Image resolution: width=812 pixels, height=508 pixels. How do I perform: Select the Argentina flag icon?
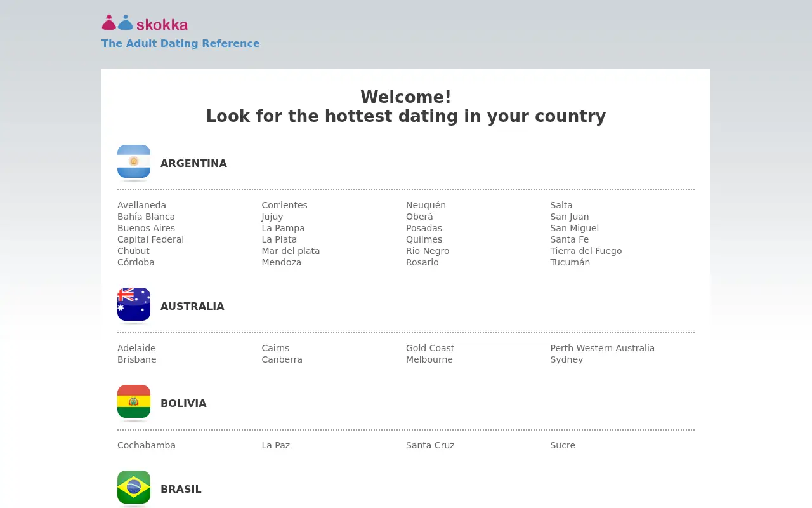click(x=134, y=162)
